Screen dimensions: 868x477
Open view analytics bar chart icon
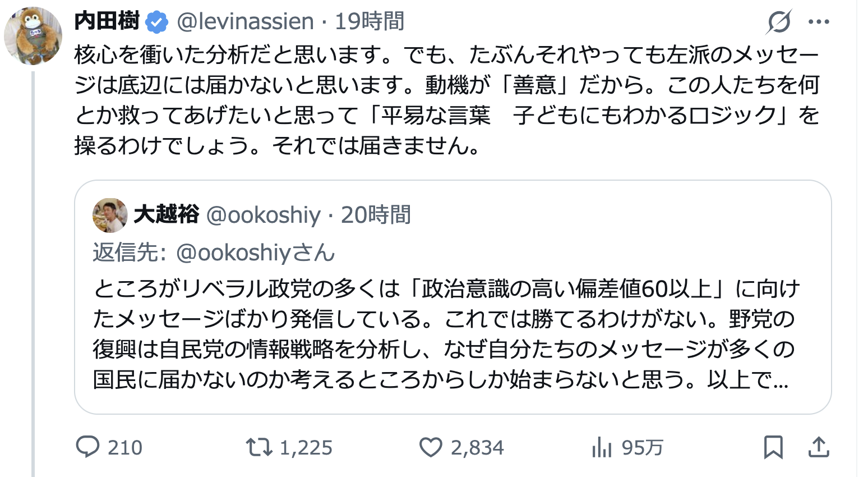click(x=602, y=447)
